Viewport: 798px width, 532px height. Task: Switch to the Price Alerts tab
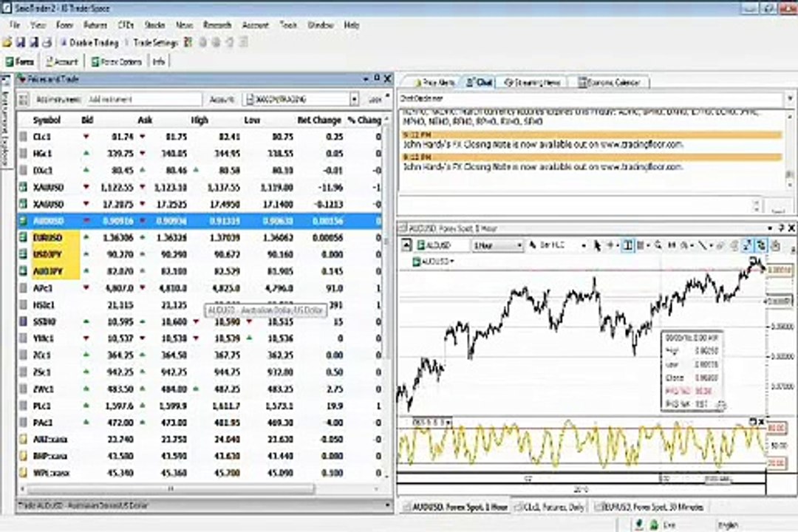pos(434,83)
